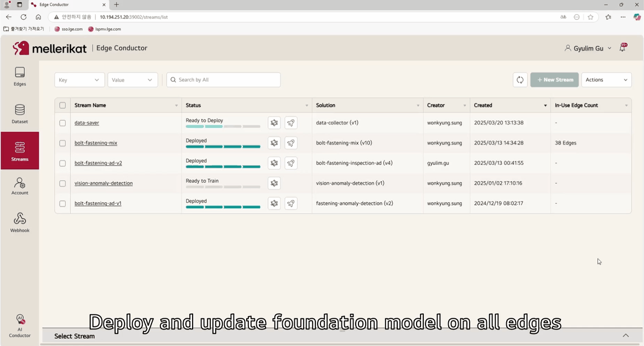644x346 pixels.
Task: Check the bolt-fastening-ad-v2 row checkbox
Action: 63,163
